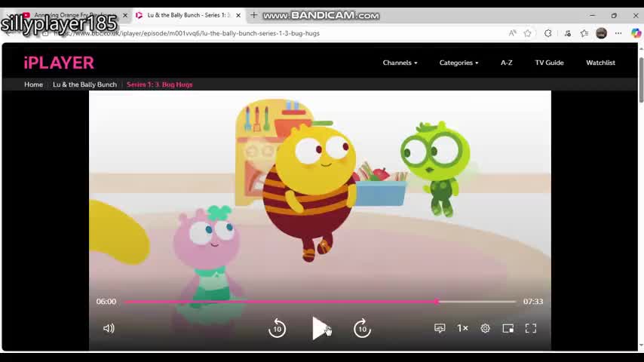Screen dimensions: 644x362
Task: Open the video settings gear
Action: [485, 328]
